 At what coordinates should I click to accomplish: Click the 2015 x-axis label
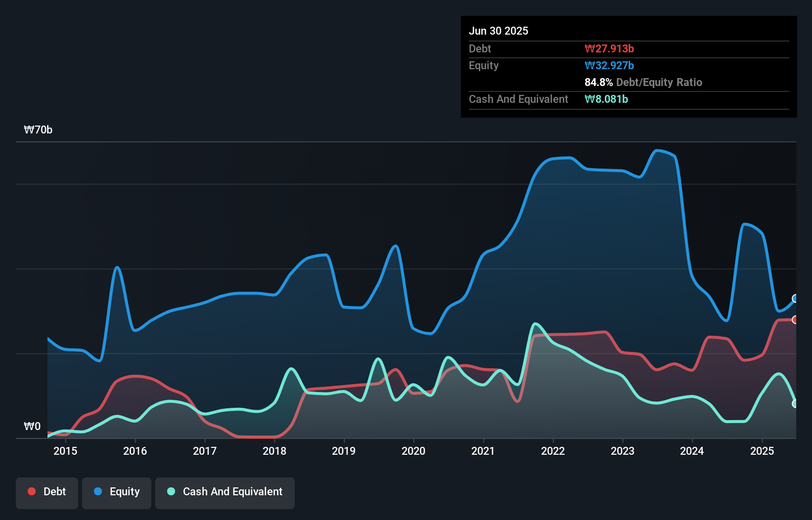pyautogui.click(x=65, y=451)
